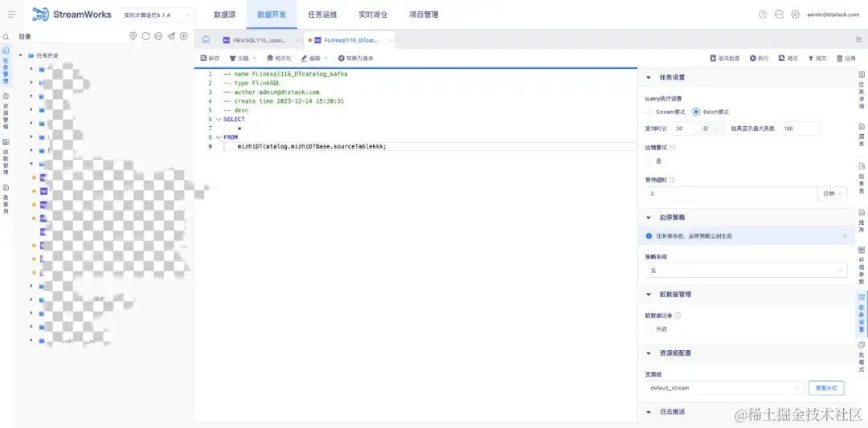Open the 资源组 default_stream dropdown

[x=725, y=388]
